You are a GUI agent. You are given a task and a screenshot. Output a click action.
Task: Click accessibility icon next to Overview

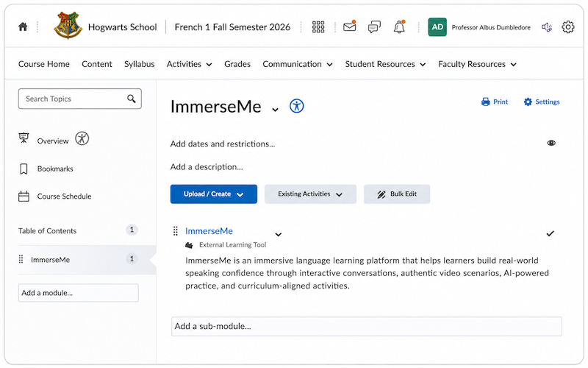pos(82,138)
